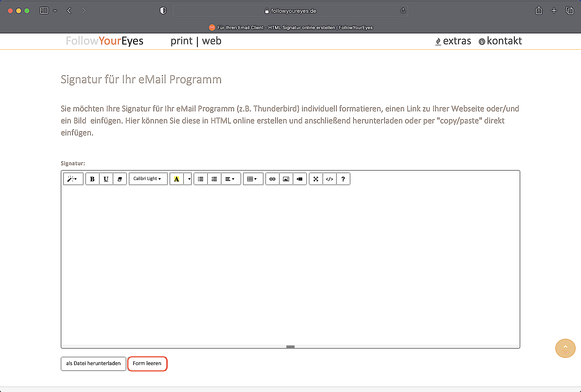The image size is (581, 392).
Task: Apply the yellow highlight text color
Action: coord(176,179)
